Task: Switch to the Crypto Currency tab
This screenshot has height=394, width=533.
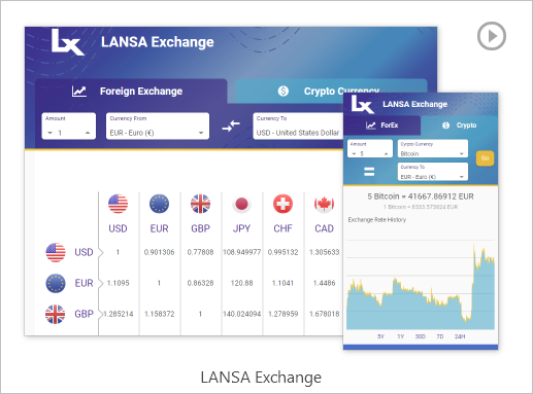Action: pos(331,91)
